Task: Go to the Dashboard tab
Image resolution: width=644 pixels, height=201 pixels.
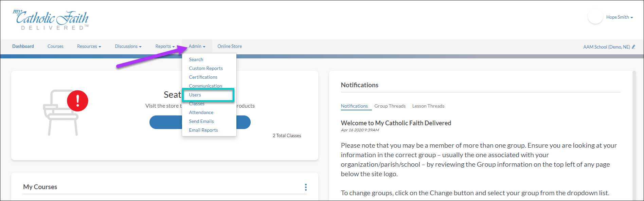Action: (x=23, y=46)
